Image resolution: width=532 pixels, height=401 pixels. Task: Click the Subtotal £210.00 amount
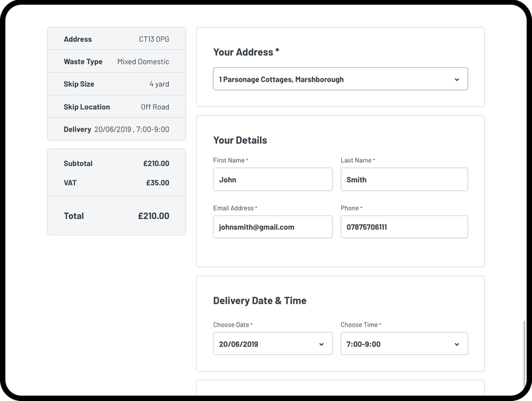(x=158, y=164)
